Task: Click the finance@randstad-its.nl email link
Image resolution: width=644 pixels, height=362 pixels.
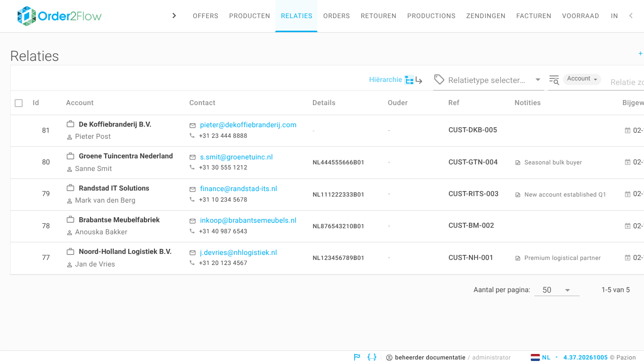Action: pos(238,189)
